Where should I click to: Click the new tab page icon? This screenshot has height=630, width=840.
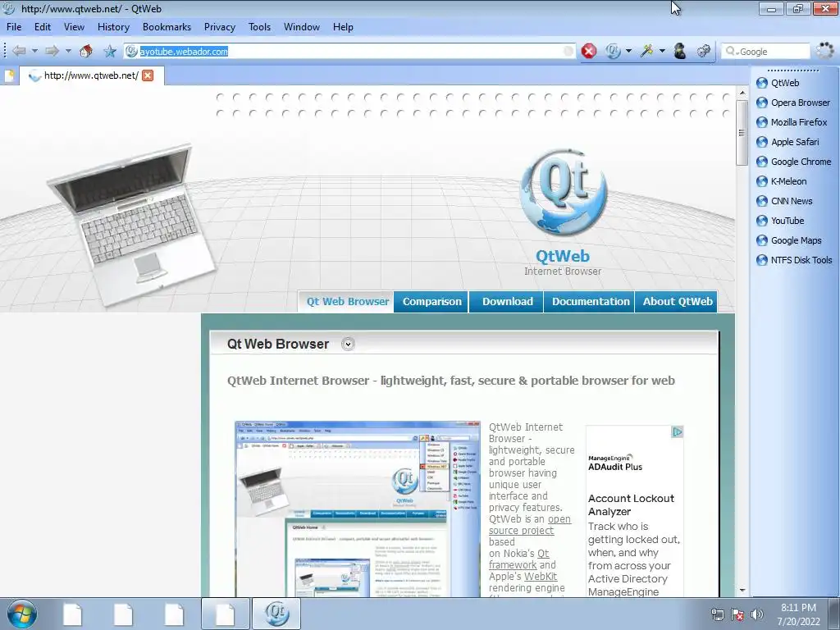[x=9, y=76]
